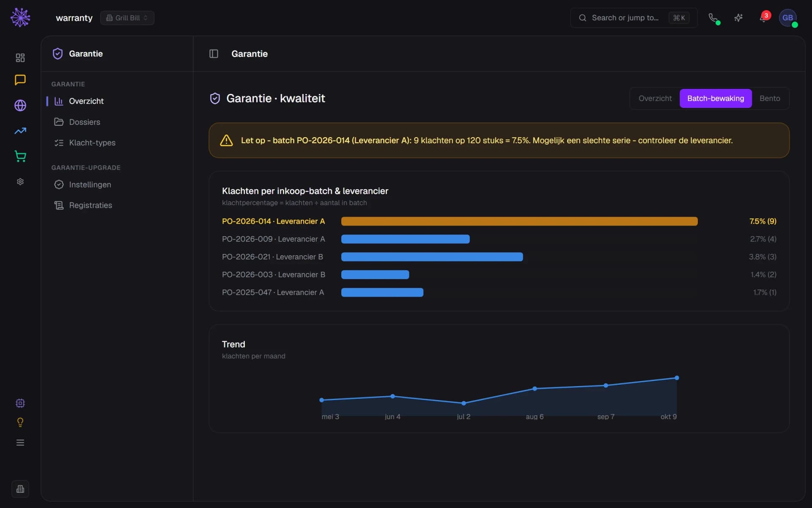
Task: Click the Search or jump to field
Action: pyautogui.click(x=634, y=18)
